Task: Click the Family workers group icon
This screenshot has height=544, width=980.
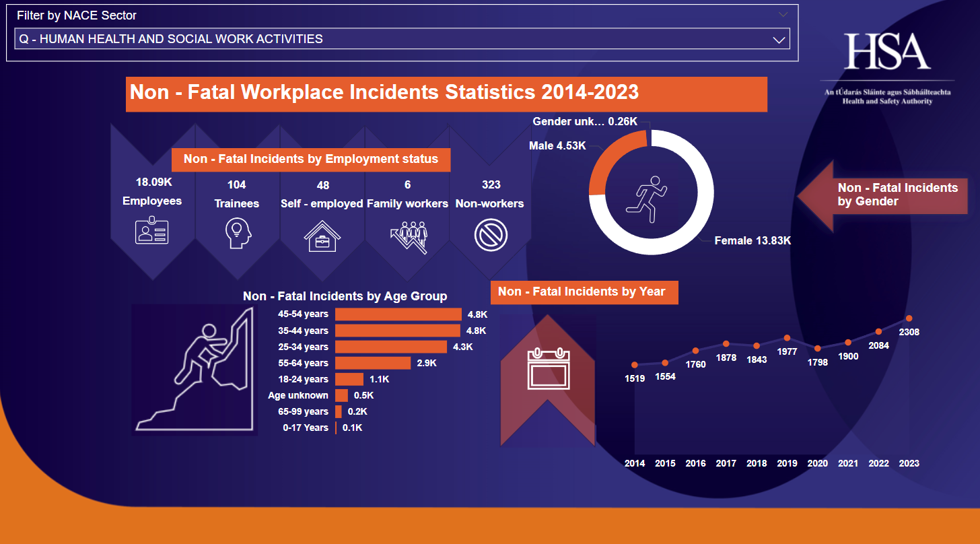Action: pyautogui.click(x=407, y=236)
